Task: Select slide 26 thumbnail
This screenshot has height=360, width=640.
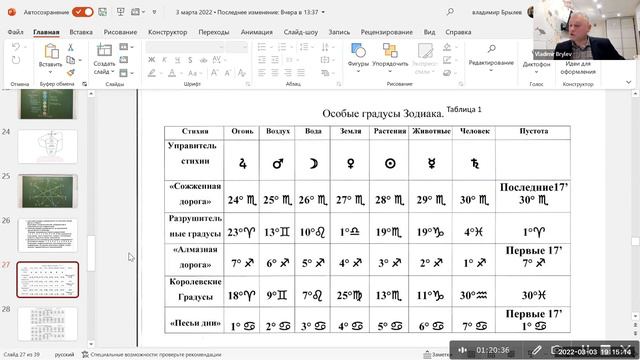Action: (47, 235)
